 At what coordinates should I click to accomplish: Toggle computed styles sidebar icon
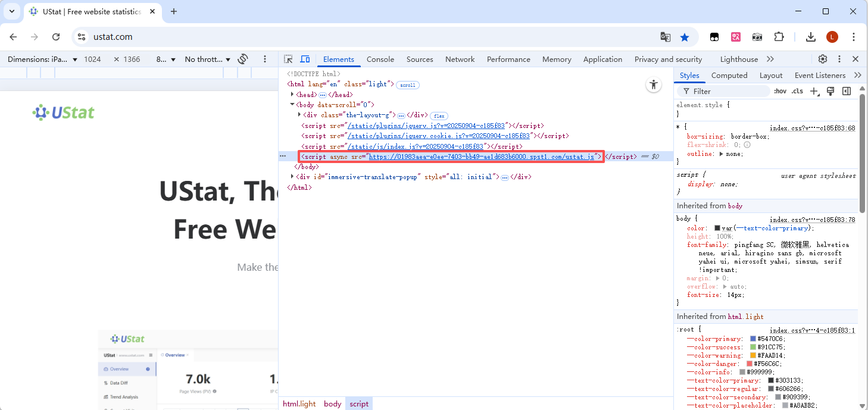tap(847, 91)
